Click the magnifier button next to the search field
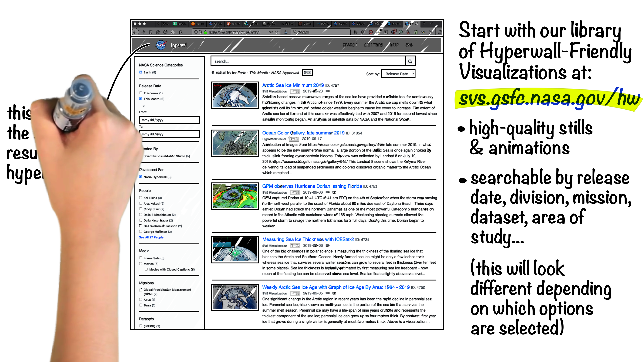Screen dimensions: 644x362 [410, 61]
